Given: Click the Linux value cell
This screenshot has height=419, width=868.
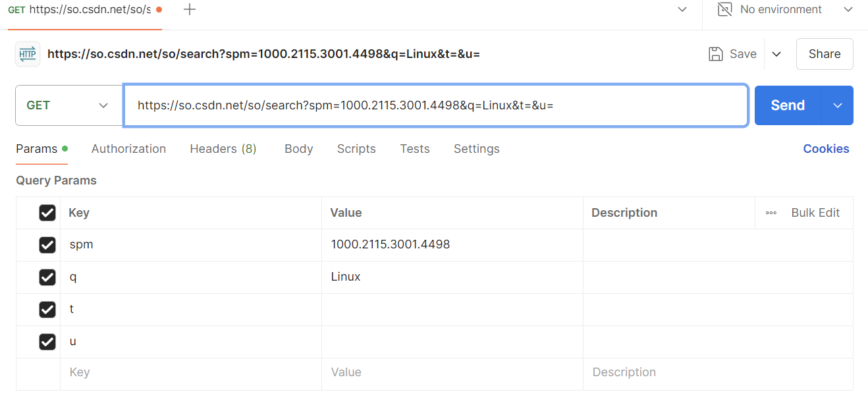Looking at the screenshot, I should 452,277.
